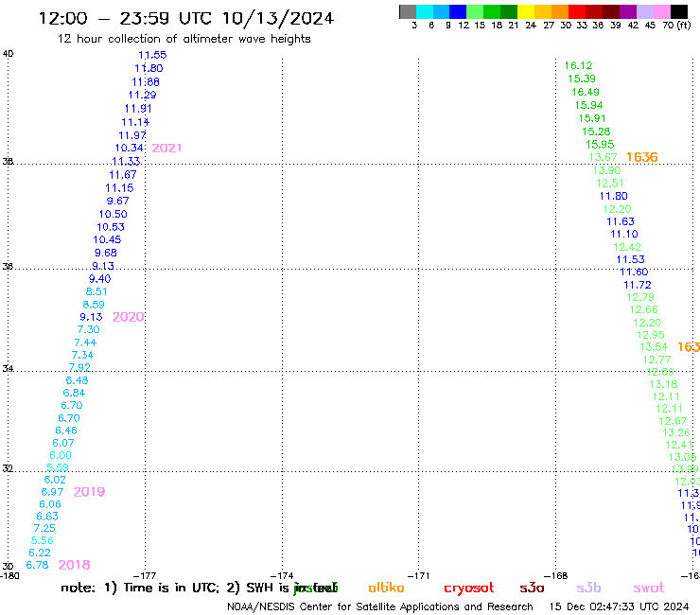This screenshot has height=615, width=700.
Task: Click the wave height value 7.25
Action: (x=44, y=528)
